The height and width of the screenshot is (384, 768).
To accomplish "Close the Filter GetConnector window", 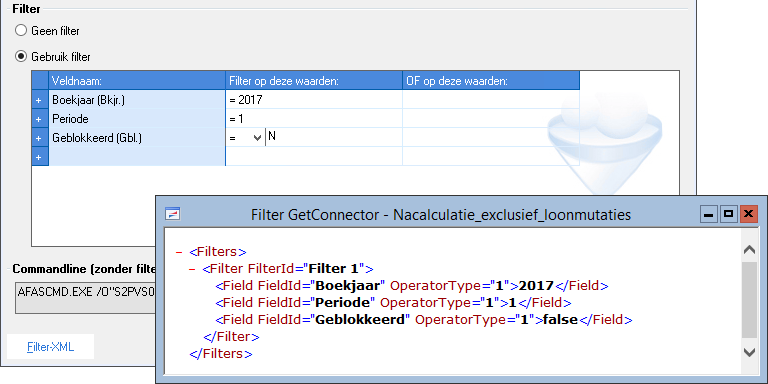I will (748, 214).
